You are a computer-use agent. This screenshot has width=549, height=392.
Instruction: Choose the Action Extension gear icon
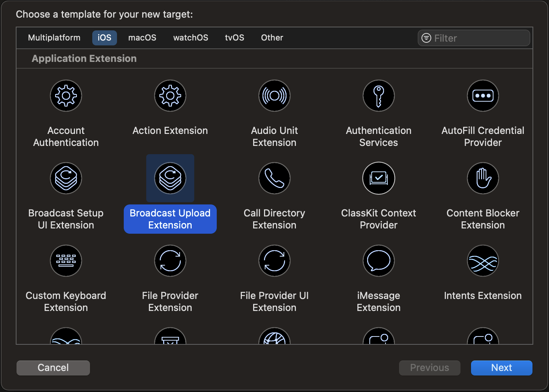(x=170, y=96)
